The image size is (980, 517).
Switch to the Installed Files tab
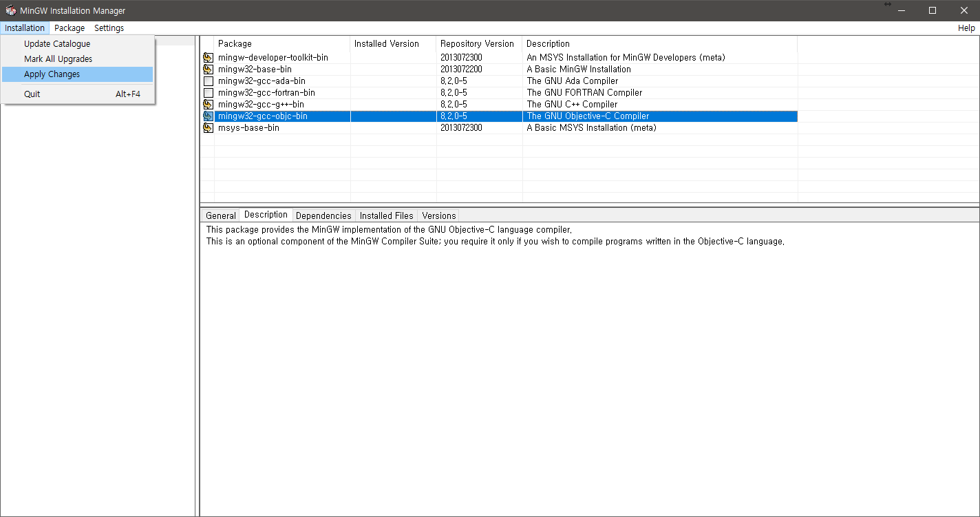point(386,215)
